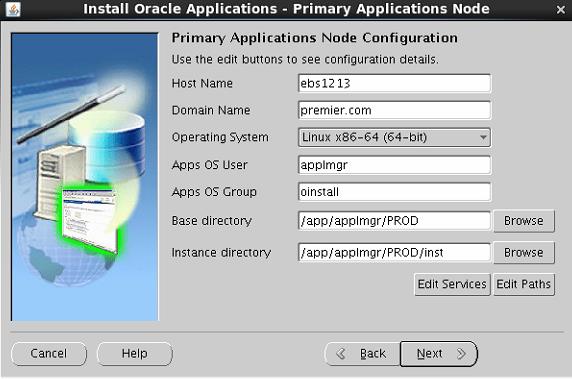
Task: Go Back to previous wizard step
Action: pyautogui.click(x=362, y=353)
